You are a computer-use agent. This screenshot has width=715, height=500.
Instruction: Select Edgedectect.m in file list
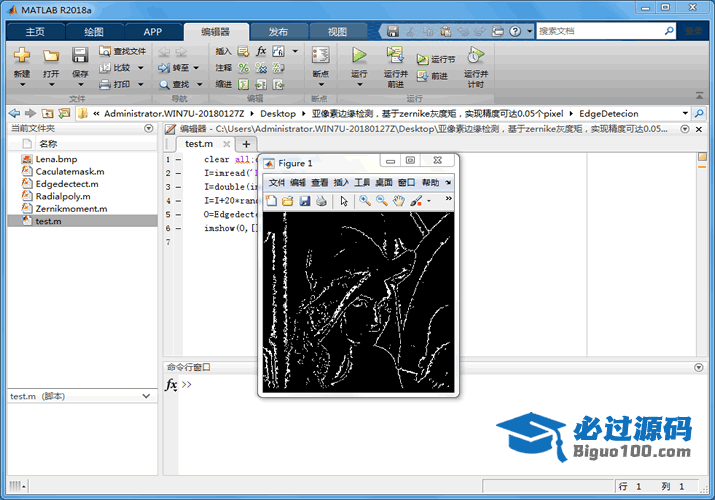[x=67, y=184]
